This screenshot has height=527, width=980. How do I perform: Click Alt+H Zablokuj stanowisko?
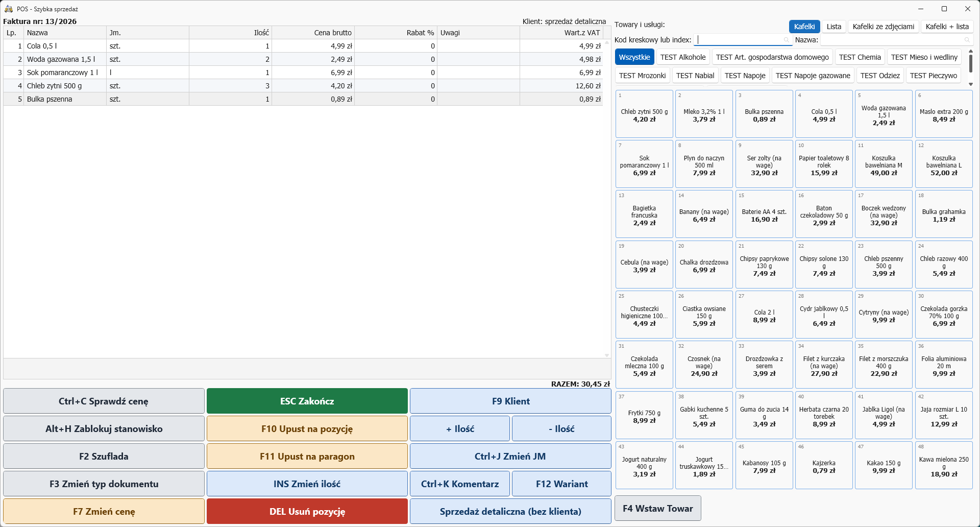click(104, 428)
